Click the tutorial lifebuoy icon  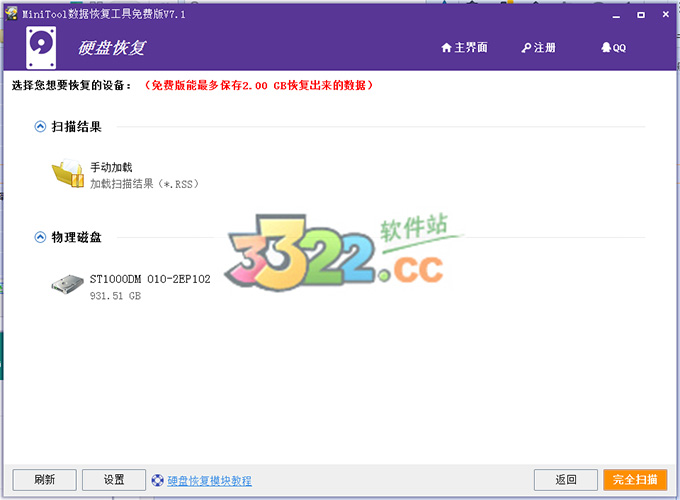[x=157, y=480]
